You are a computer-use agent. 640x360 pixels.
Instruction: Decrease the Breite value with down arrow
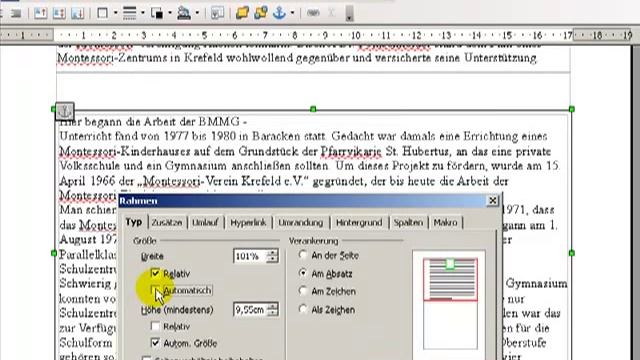click(x=272, y=259)
